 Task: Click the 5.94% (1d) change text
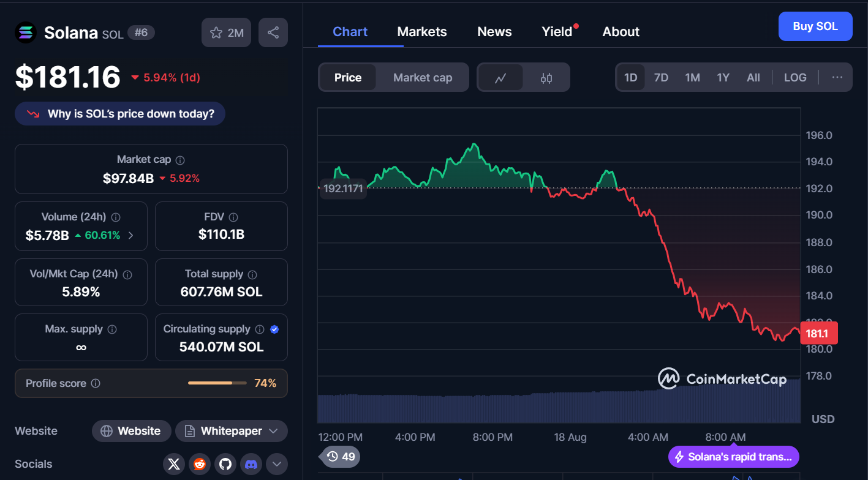click(172, 78)
